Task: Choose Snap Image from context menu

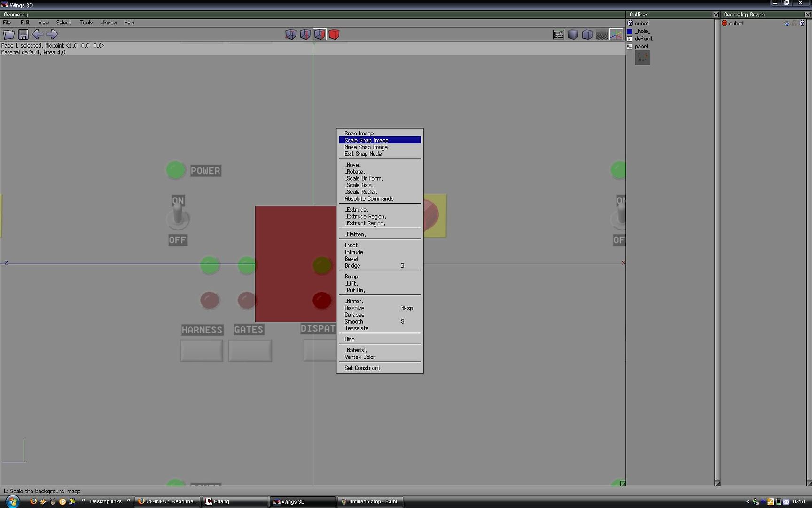Action: point(380,134)
